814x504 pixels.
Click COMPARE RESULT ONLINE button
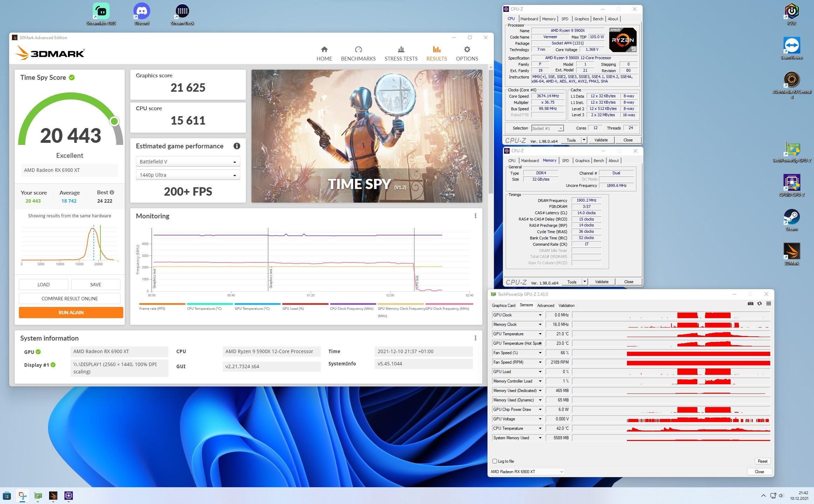pos(70,299)
